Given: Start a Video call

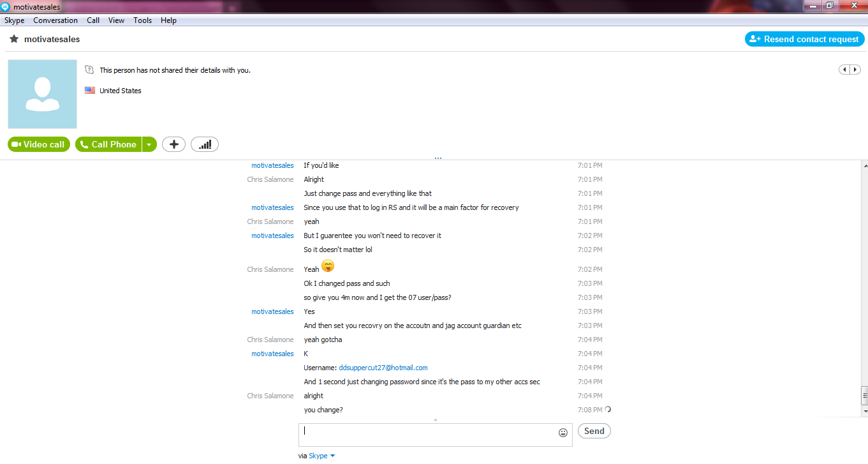Looking at the screenshot, I should [x=39, y=144].
